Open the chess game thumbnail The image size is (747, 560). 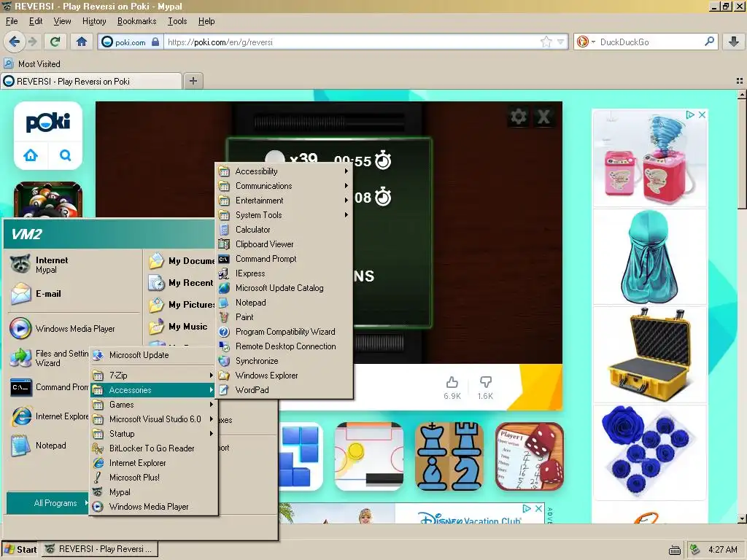tap(449, 456)
